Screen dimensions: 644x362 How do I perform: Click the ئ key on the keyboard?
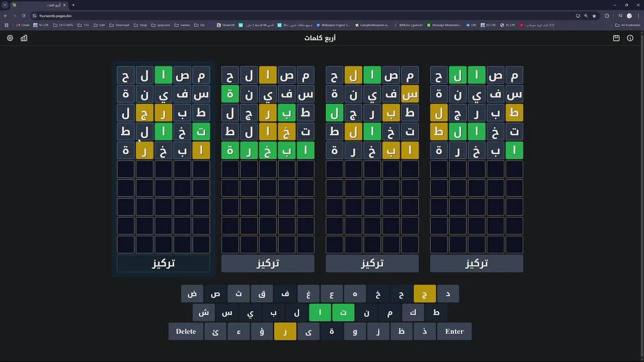pos(215,331)
